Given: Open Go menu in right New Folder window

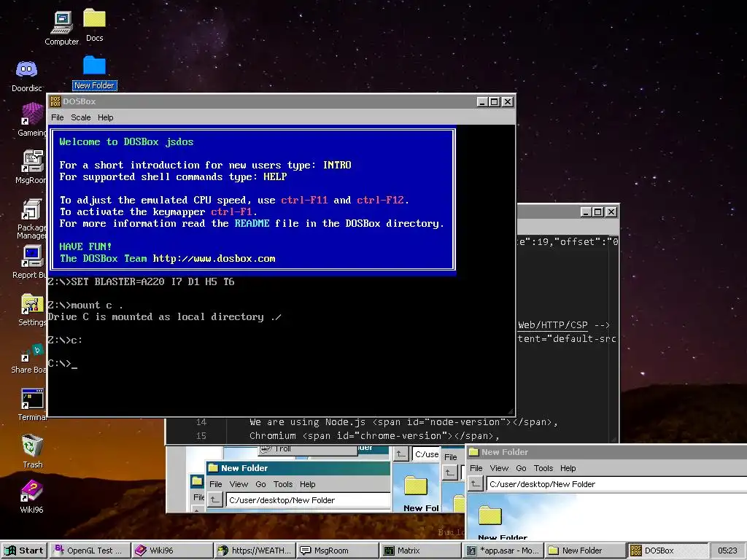Looking at the screenshot, I should point(521,468).
